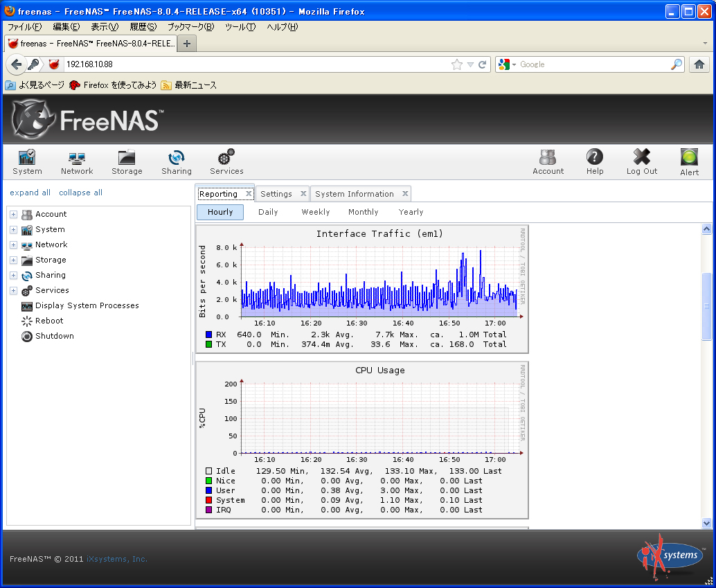Image resolution: width=716 pixels, height=588 pixels.
Task: Click the System icon in the tree
Action: pyautogui.click(x=27, y=229)
